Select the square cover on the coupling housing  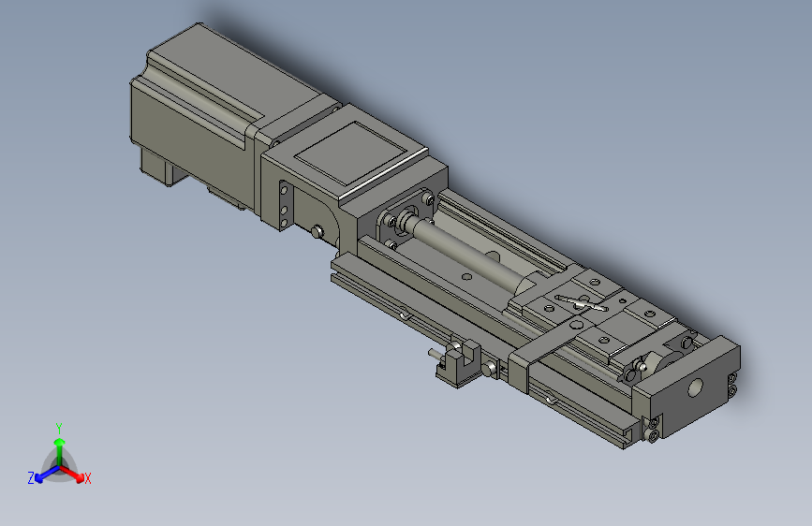(351, 153)
